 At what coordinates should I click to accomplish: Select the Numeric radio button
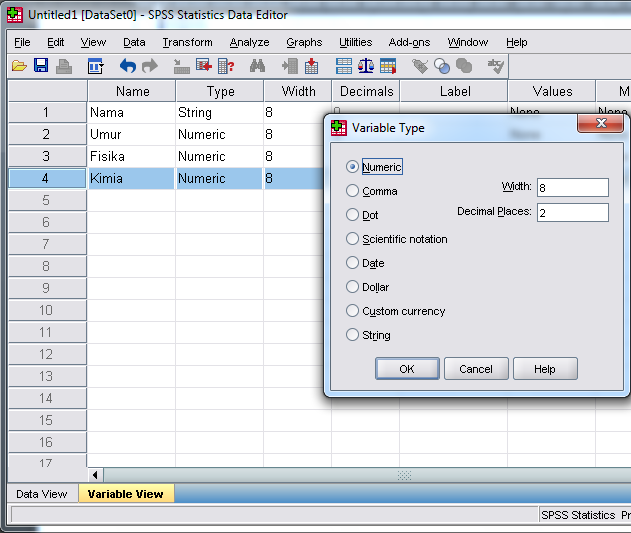(352, 167)
